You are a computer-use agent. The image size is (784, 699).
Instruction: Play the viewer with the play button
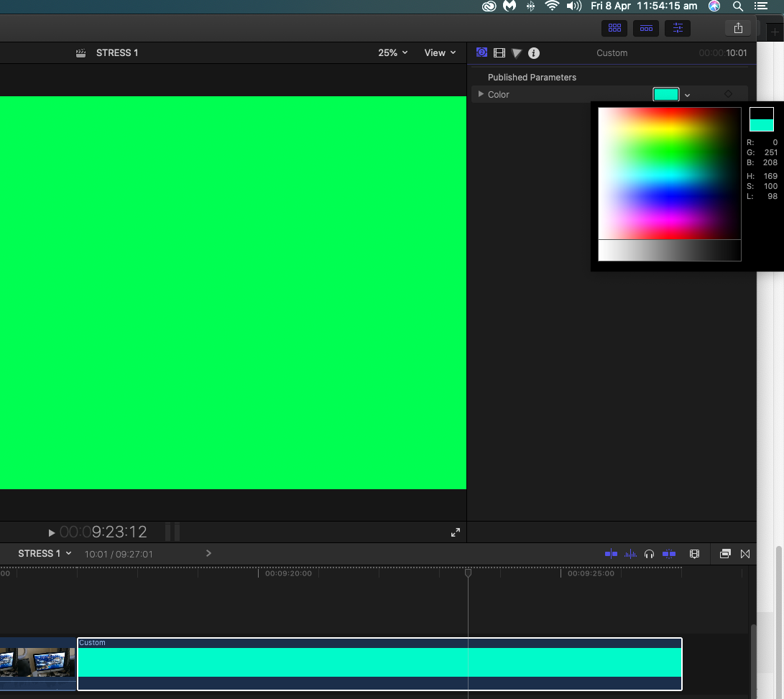pos(52,532)
